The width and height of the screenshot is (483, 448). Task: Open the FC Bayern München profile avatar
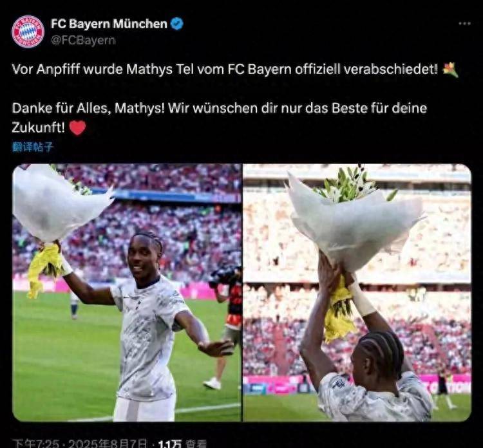click(28, 32)
